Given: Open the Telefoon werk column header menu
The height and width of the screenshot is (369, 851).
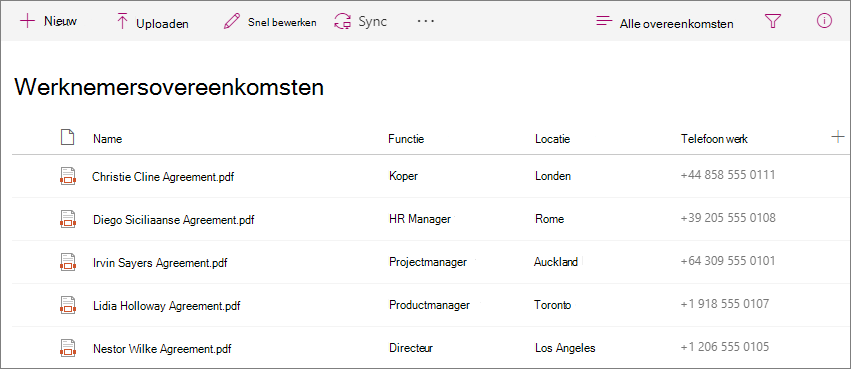Looking at the screenshot, I should coord(714,139).
